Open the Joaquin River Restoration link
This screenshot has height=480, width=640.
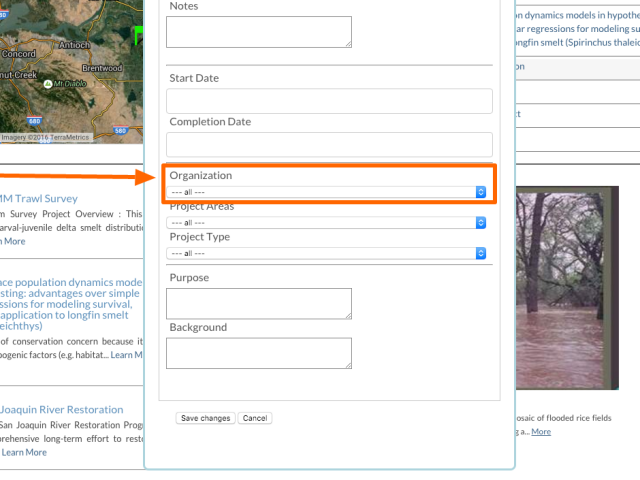click(62, 410)
